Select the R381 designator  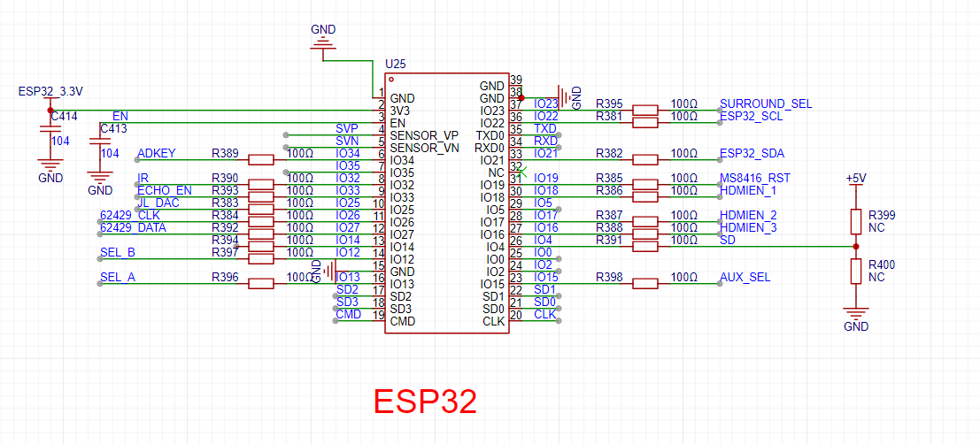[x=609, y=116]
